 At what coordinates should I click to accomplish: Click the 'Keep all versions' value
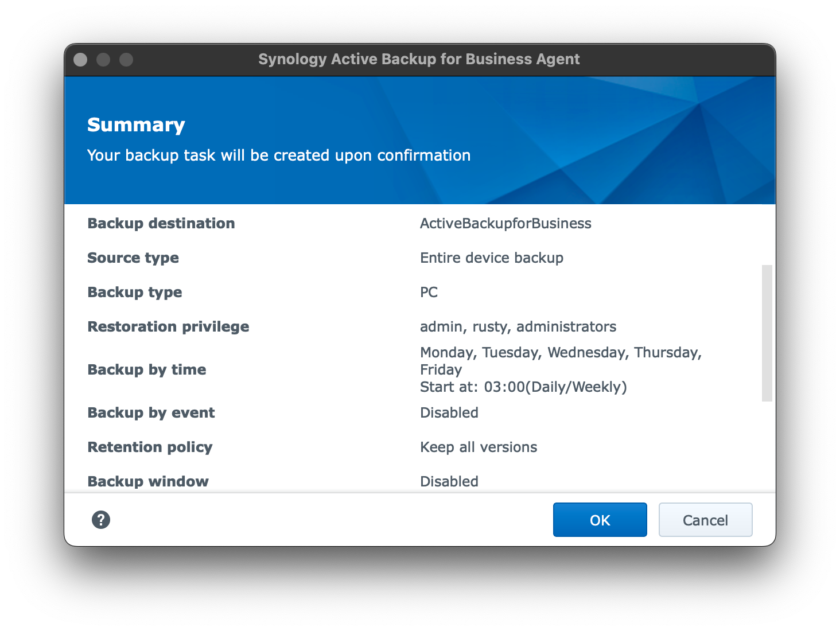point(479,447)
